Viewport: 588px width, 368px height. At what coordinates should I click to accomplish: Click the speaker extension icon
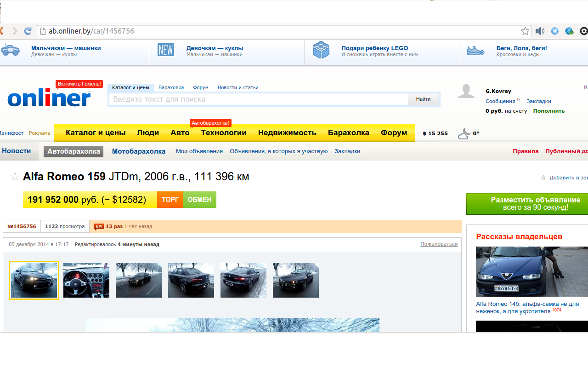tap(540, 31)
